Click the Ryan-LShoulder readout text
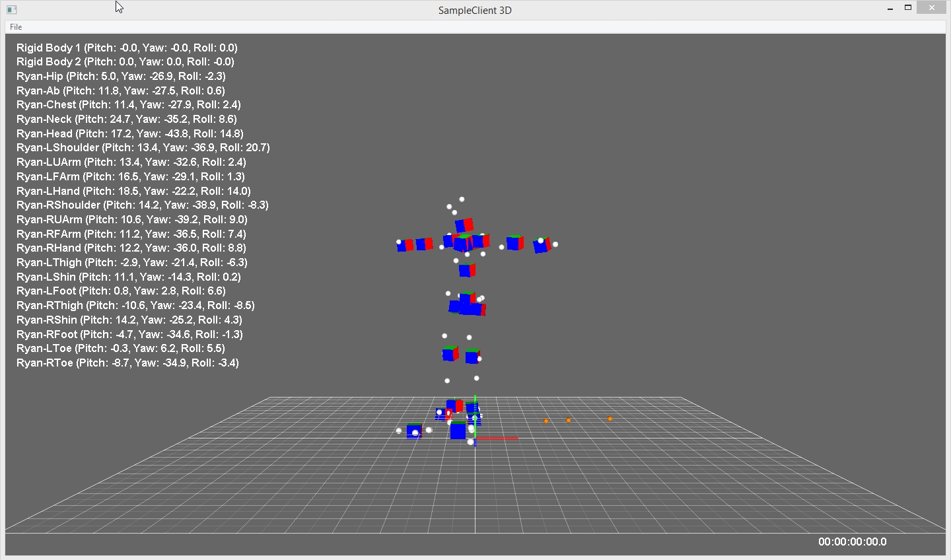The image size is (951, 560). (143, 147)
